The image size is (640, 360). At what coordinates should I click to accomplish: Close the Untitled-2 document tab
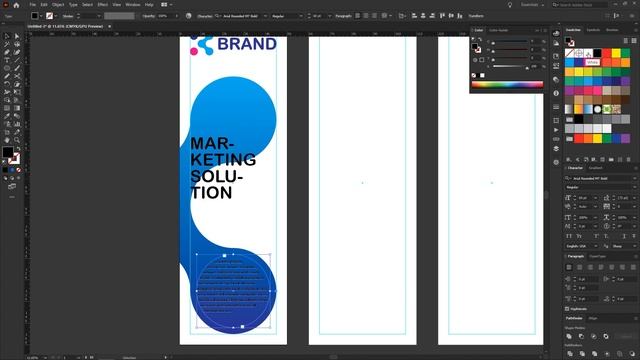point(109,26)
